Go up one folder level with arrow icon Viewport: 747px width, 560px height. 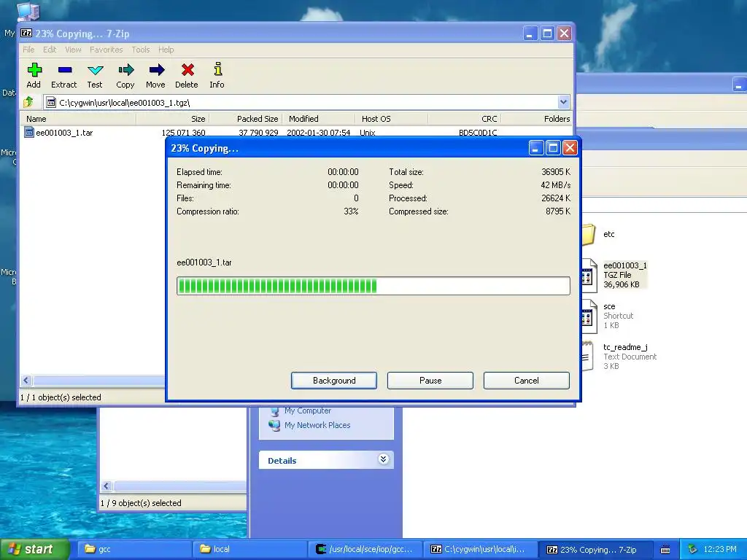point(28,102)
